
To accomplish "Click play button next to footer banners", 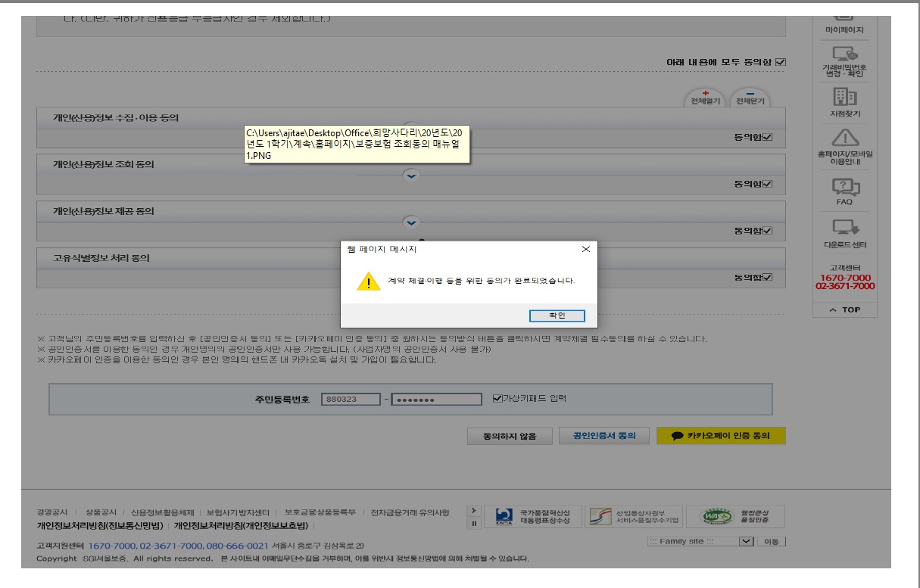I will (x=475, y=511).
